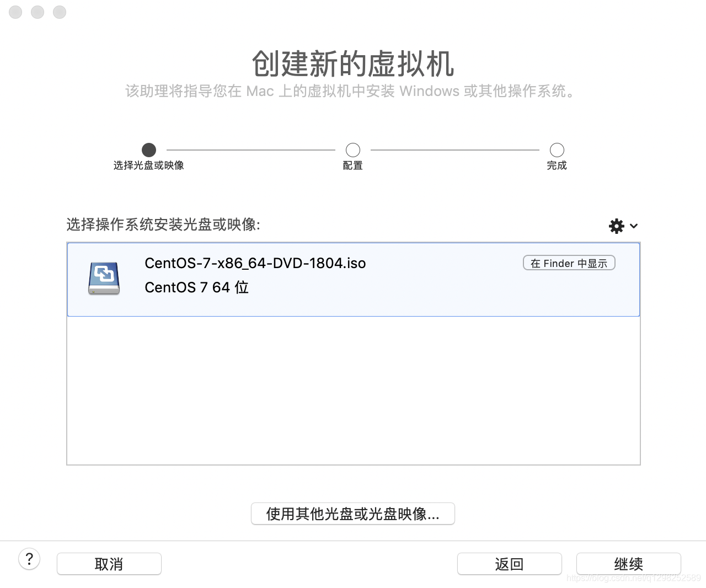The width and height of the screenshot is (706, 588).
Task: Click the 配置 step label
Action: coord(353,165)
